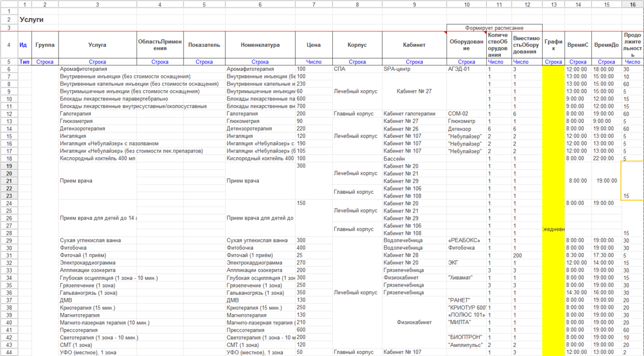Select the 'Услуги' title cell

[x=31, y=20]
